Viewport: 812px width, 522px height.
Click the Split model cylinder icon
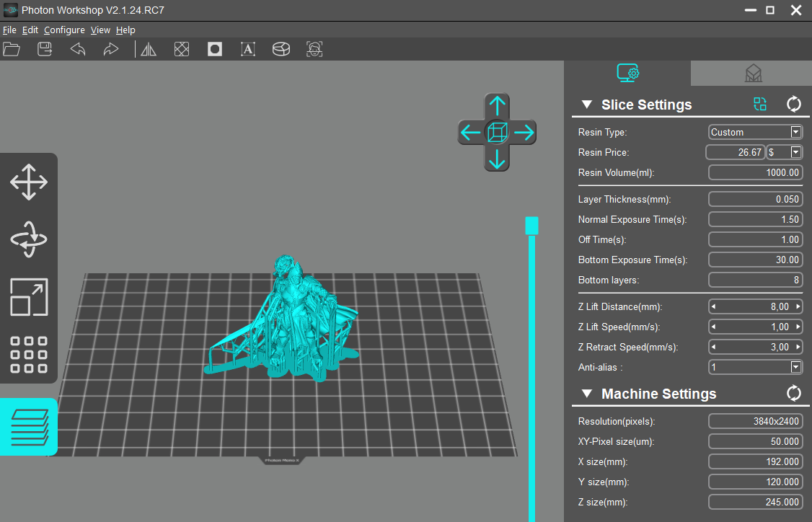tap(281, 49)
